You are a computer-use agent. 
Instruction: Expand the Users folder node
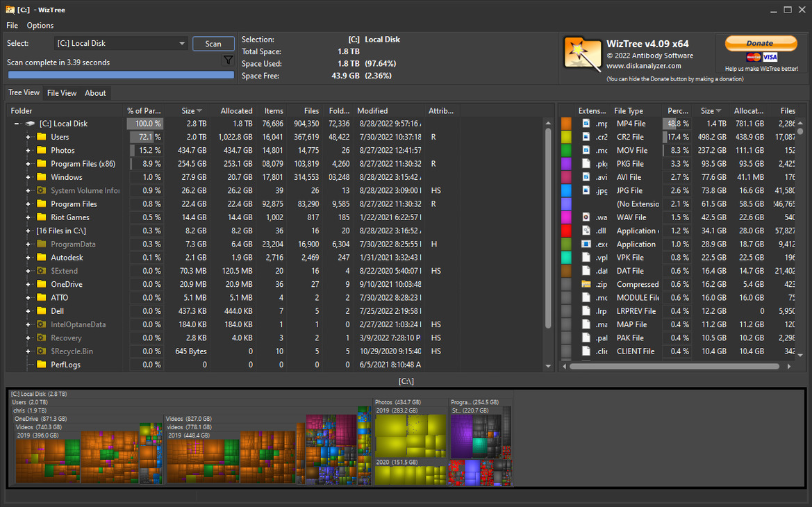point(28,138)
